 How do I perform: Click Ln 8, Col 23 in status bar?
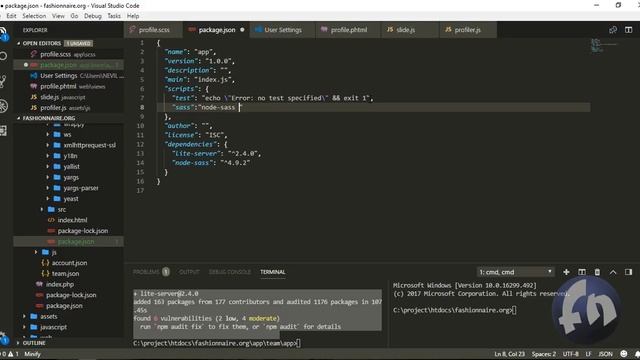509,354
